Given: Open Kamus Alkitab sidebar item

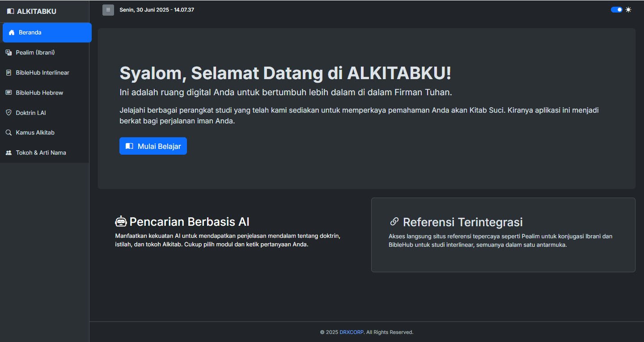Looking at the screenshot, I should pyautogui.click(x=45, y=132).
